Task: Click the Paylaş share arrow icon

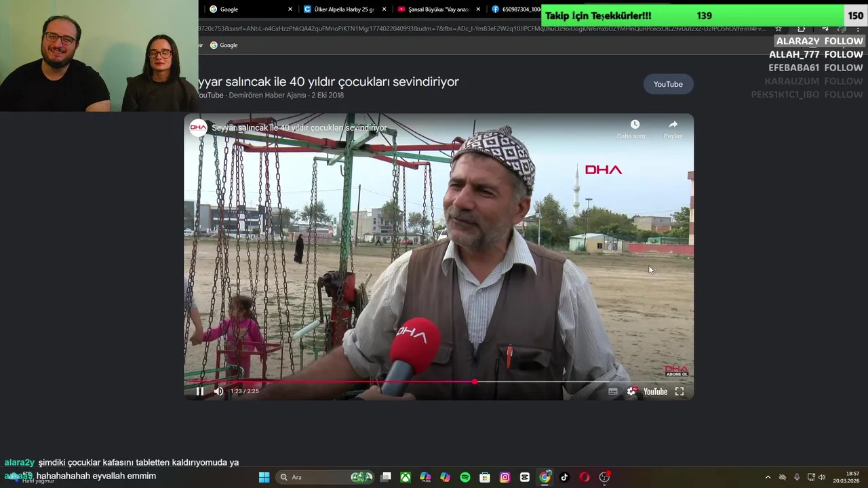Action: pyautogui.click(x=673, y=125)
